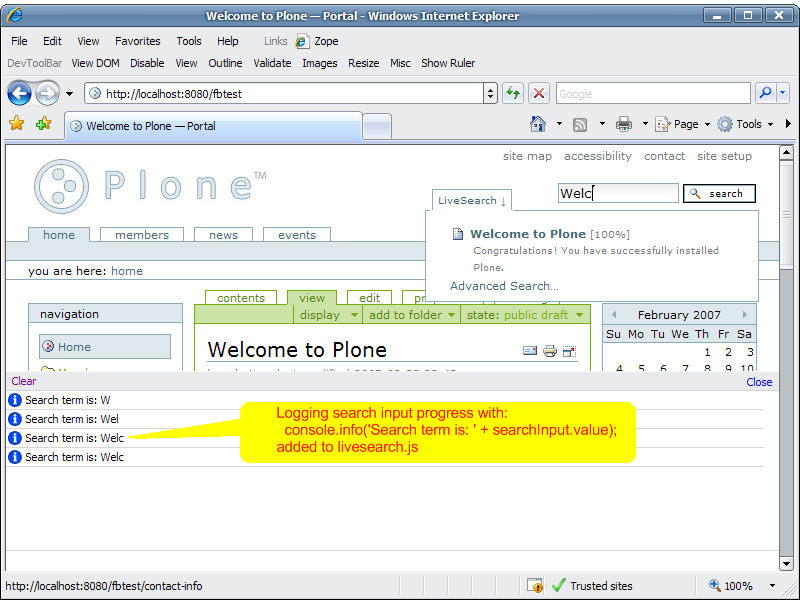Image resolution: width=800 pixels, height=600 pixels.
Task: Click the green Refresh page icon
Action: [x=512, y=93]
